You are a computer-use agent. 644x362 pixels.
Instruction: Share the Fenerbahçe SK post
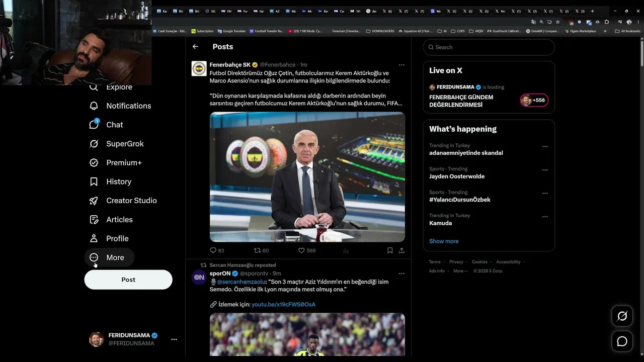(x=401, y=250)
